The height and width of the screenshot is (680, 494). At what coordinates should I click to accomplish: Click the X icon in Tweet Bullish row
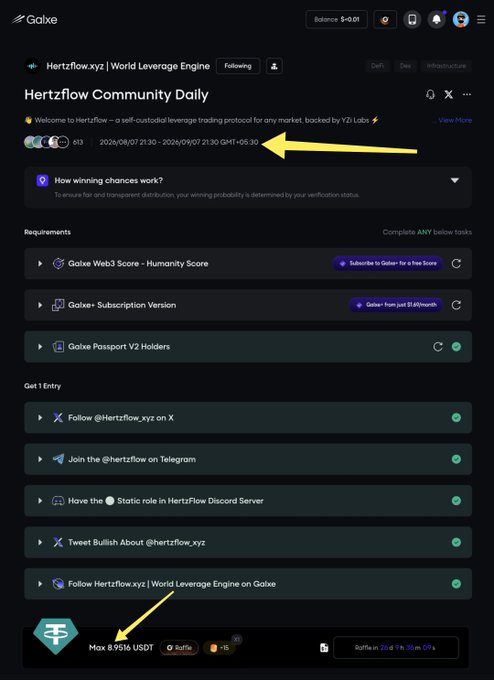(58, 542)
